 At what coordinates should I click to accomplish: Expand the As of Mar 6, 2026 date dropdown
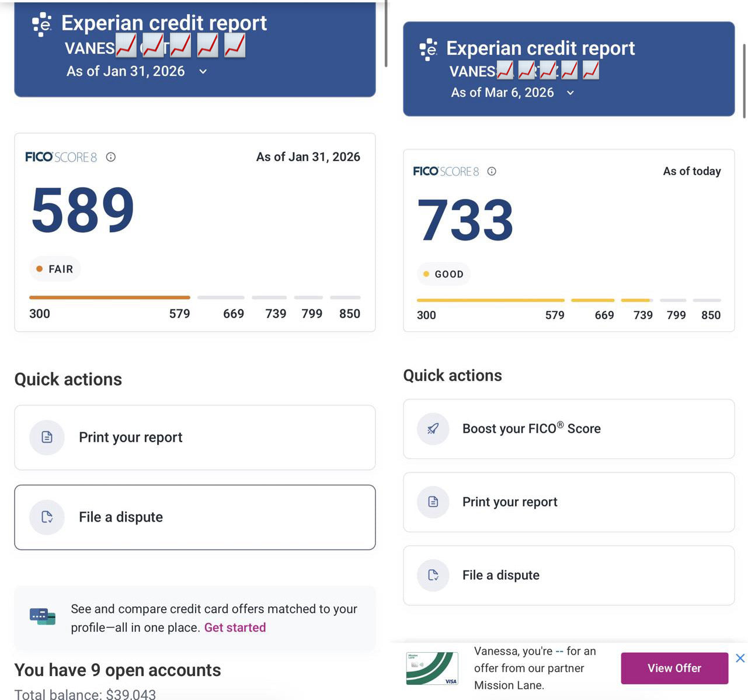click(570, 93)
